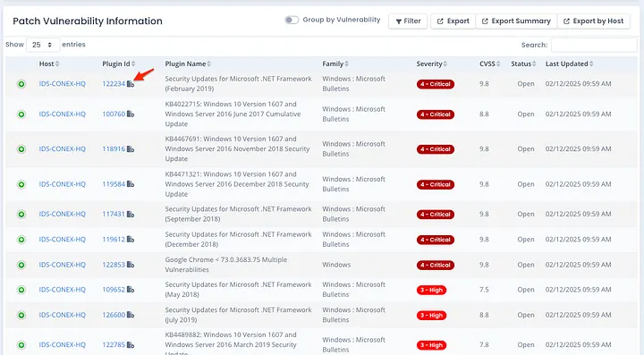This screenshot has width=644, height=355.
Task: Click document icon beside plugin 119584
Action: coord(131,184)
